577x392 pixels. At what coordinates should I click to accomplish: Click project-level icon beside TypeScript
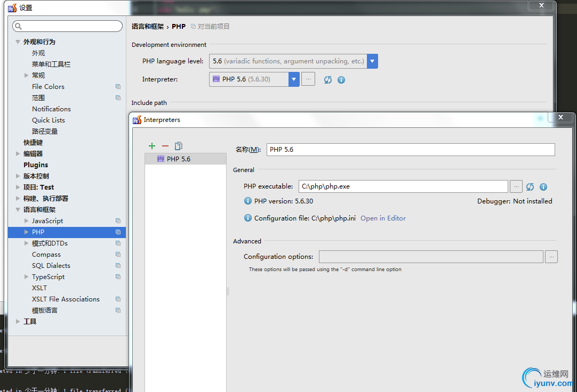118,276
